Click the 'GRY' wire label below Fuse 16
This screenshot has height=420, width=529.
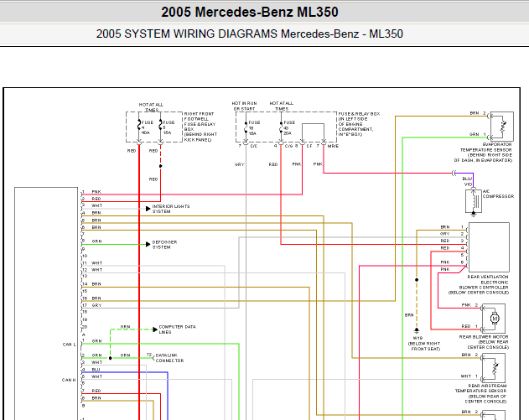239,164
